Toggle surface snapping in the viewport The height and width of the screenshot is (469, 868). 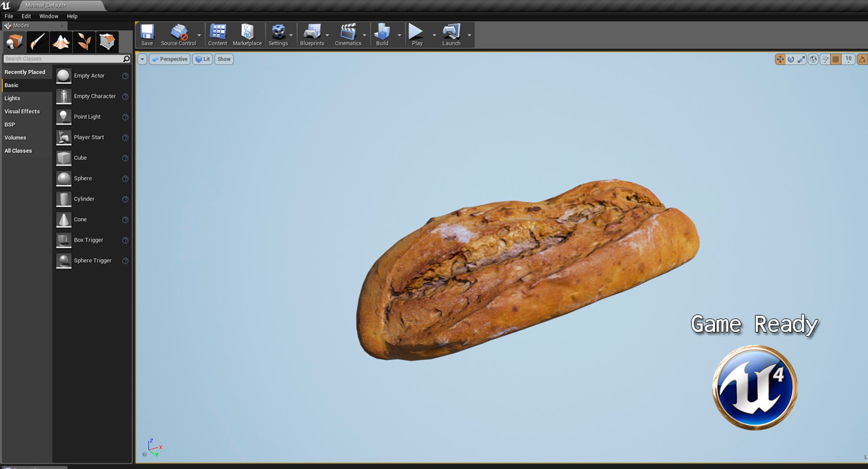tap(825, 59)
